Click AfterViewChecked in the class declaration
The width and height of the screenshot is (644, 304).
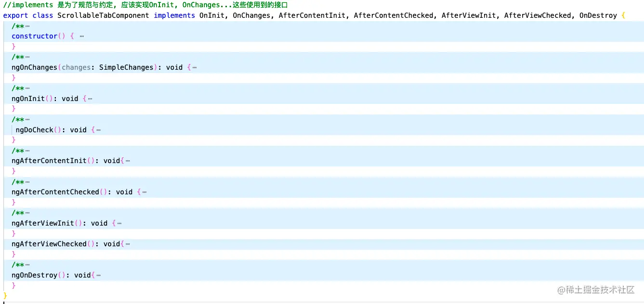pos(538,15)
